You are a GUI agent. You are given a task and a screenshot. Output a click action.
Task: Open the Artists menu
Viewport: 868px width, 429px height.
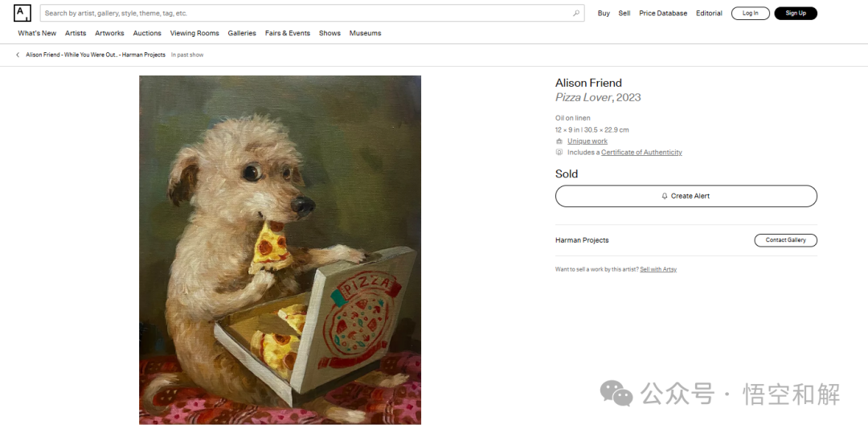[x=76, y=33]
